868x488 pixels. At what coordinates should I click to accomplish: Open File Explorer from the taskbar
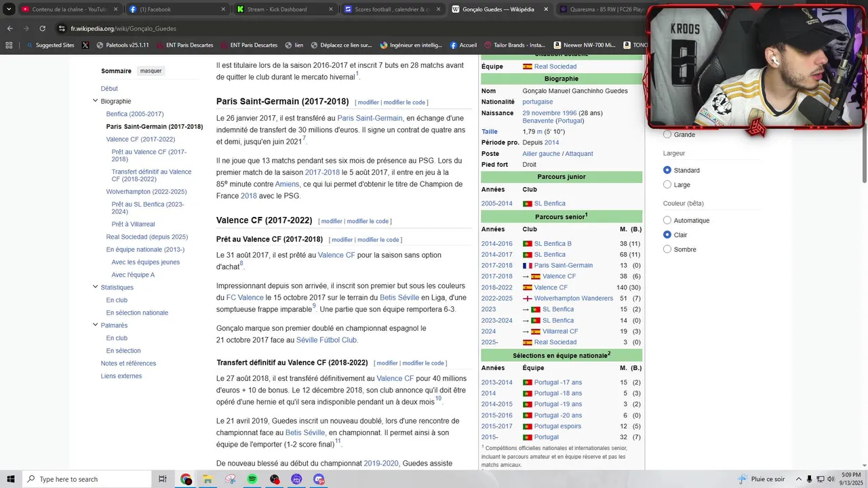[208, 479]
